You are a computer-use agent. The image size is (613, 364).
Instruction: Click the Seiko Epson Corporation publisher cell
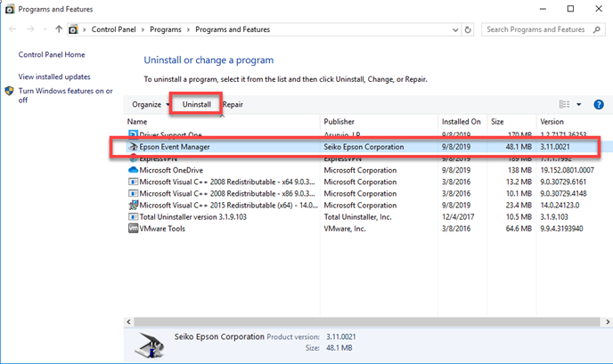[364, 147]
